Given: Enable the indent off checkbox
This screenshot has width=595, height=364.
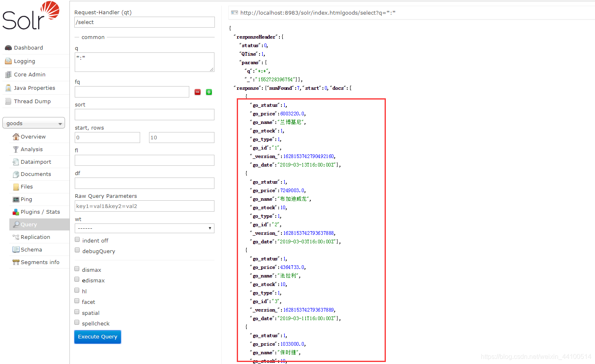Looking at the screenshot, I should [x=77, y=240].
